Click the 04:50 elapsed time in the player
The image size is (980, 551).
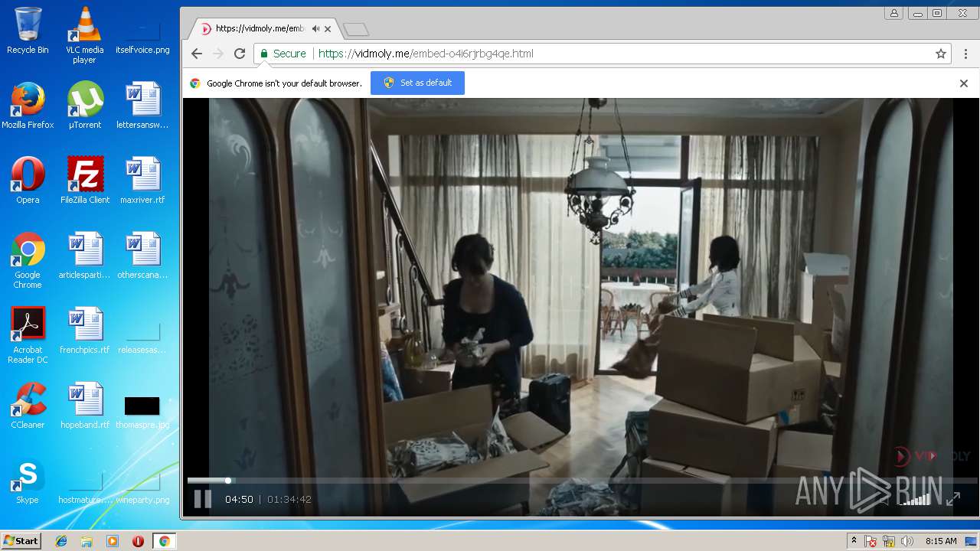239,499
